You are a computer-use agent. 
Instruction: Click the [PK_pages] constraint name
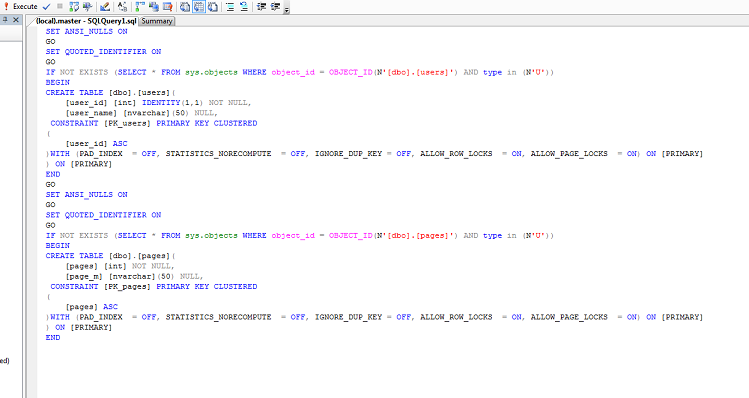(127, 287)
